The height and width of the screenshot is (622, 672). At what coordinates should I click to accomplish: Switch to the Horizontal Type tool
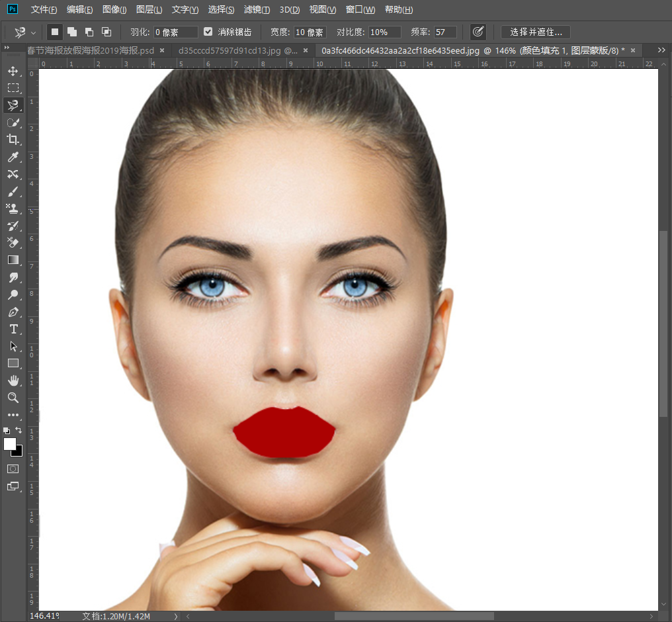click(x=13, y=329)
